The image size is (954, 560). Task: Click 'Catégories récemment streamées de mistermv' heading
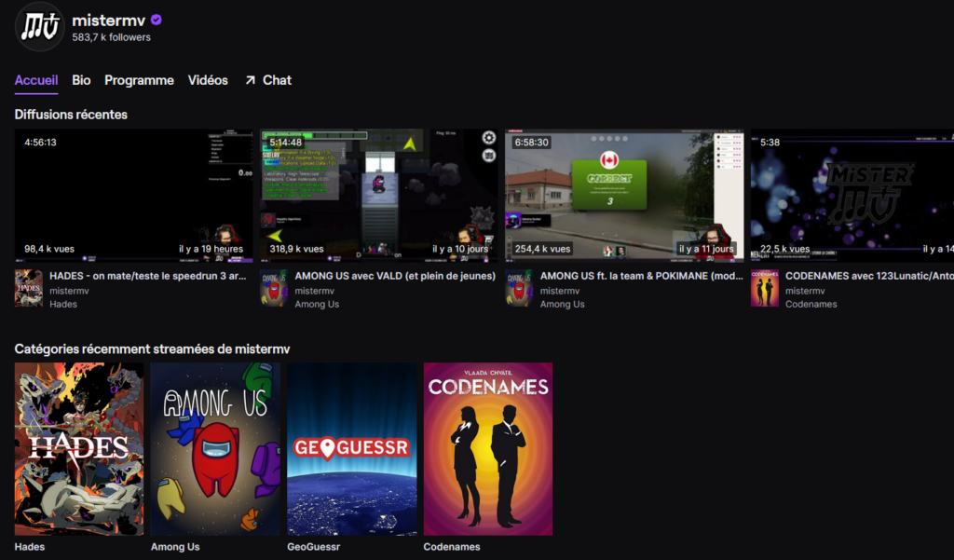click(x=152, y=348)
